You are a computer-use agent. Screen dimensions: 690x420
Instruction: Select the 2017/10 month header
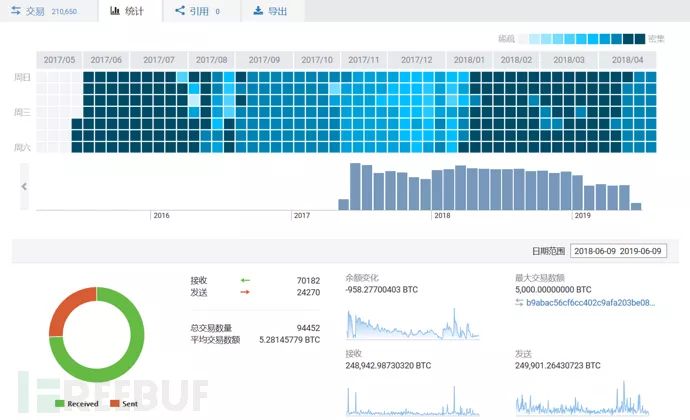pyautogui.click(x=317, y=60)
